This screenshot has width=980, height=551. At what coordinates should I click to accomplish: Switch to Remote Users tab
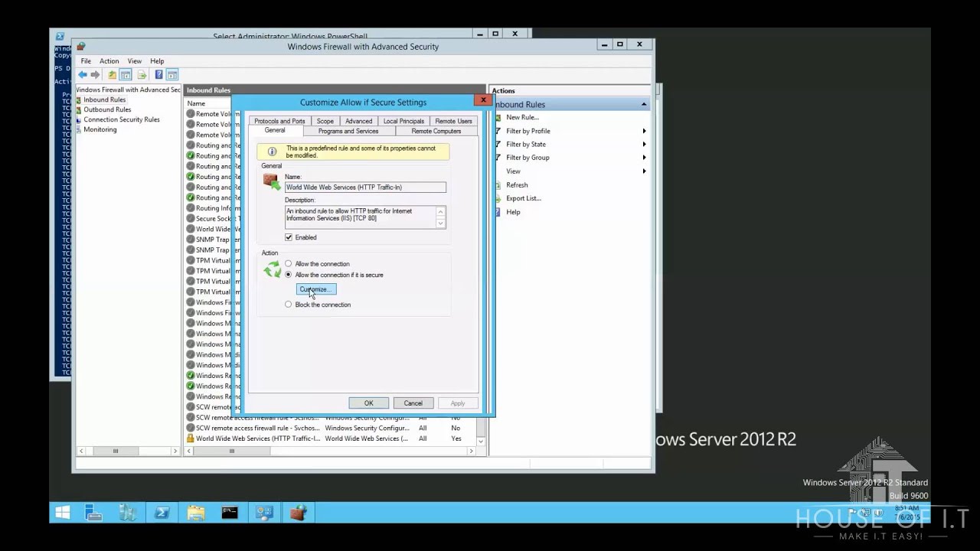pyautogui.click(x=453, y=121)
